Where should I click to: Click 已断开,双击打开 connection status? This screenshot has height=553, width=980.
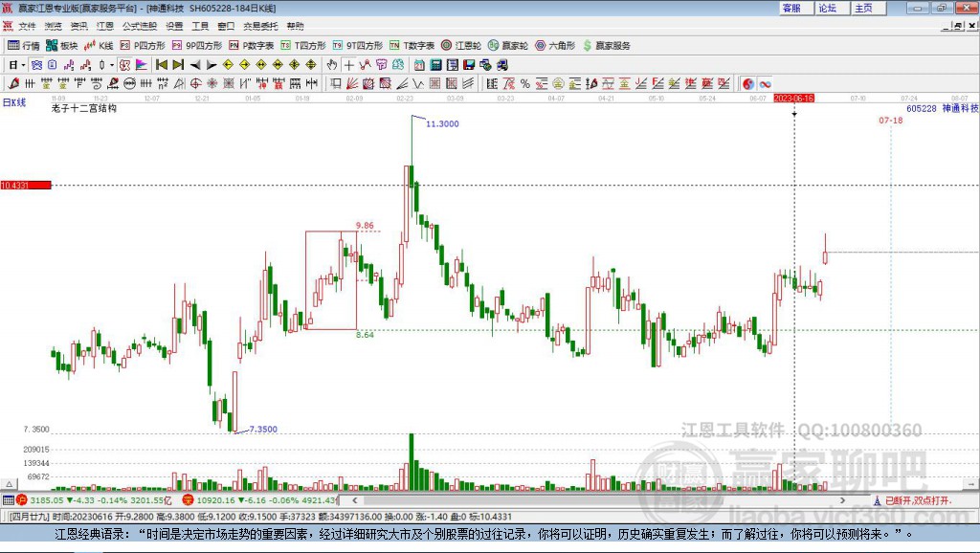(912, 500)
